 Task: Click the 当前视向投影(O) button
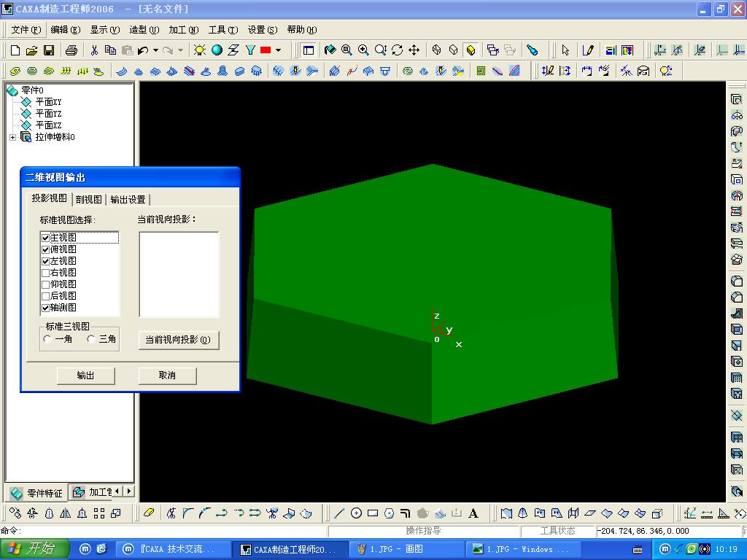point(179,340)
